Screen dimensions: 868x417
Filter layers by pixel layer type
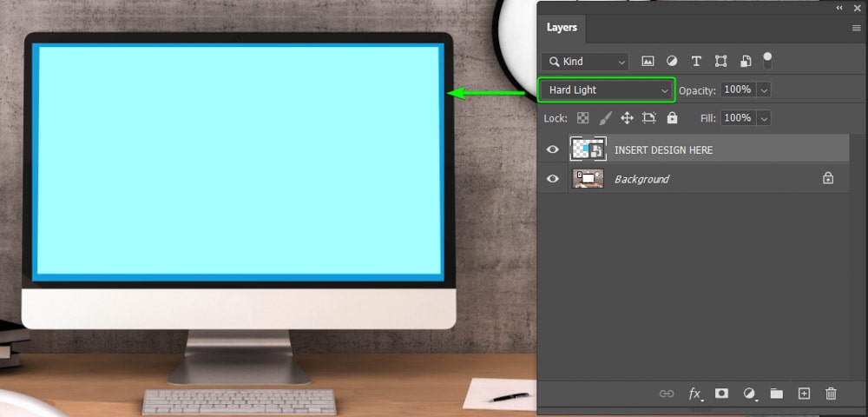648,62
